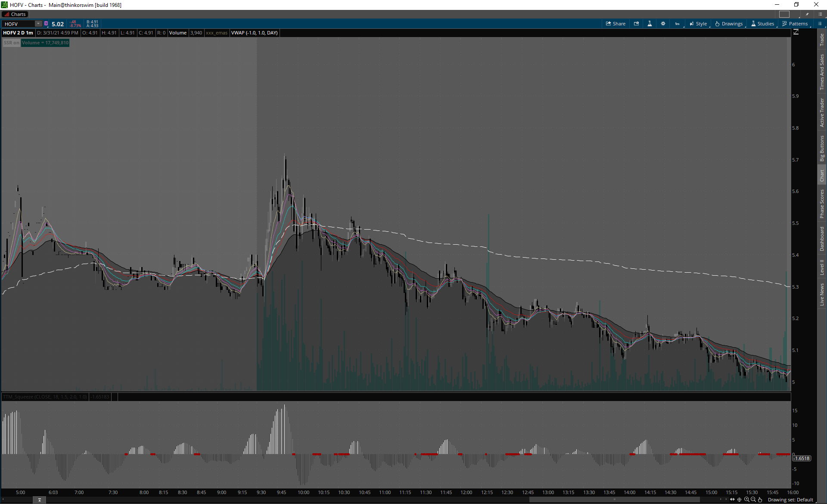Toggle the crosshair cursor icon in status bar
This screenshot has height=504, width=827.
coord(740,500)
